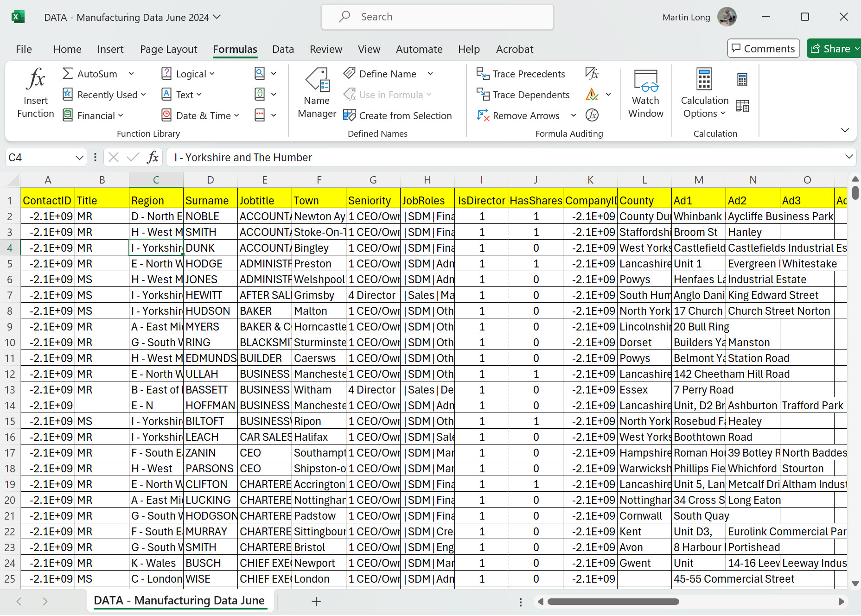Expand the formula bar
This screenshot has height=616, width=861.
tap(848, 157)
